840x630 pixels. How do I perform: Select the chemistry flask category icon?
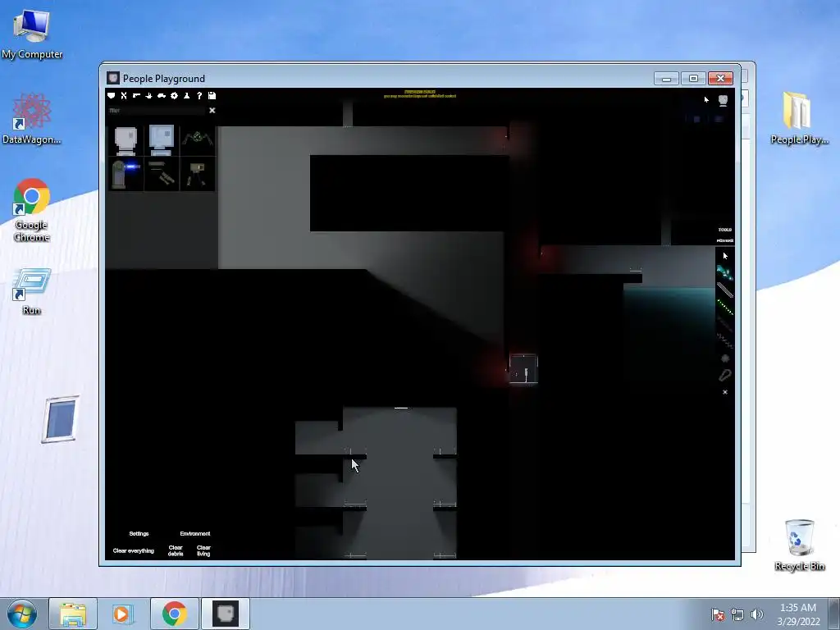click(x=186, y=95)
